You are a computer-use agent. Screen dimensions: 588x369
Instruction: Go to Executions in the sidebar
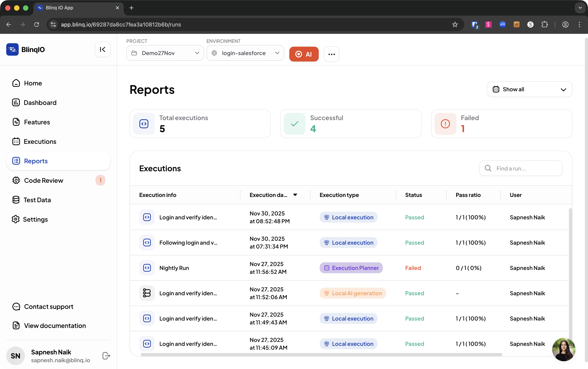40,141
